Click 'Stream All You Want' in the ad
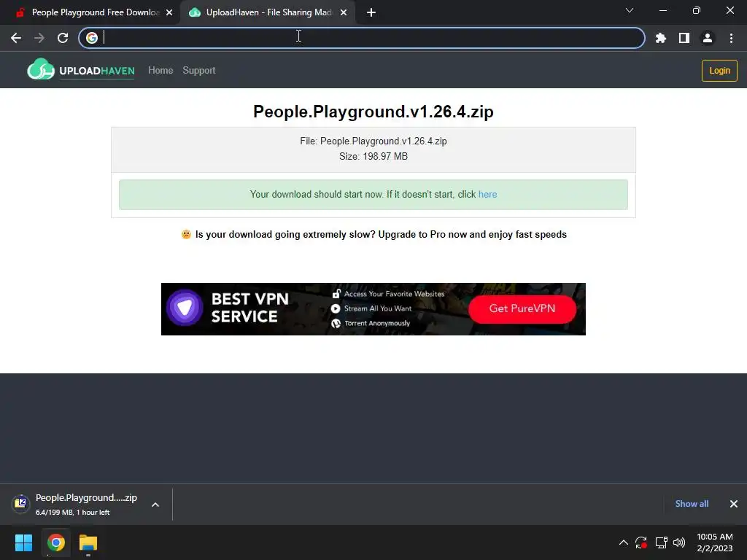Image resolution: width=747 pixels, height=560 pixels. (x=378, y=308)
